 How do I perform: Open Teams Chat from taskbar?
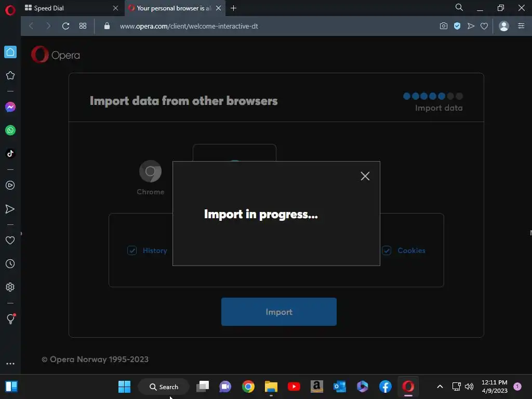(x=225, y=387)
